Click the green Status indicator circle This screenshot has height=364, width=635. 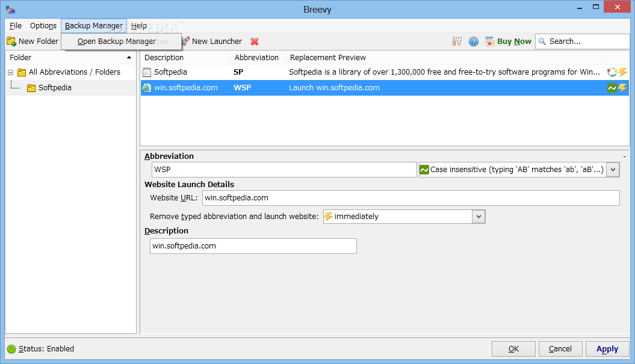[x=11, y=349]
